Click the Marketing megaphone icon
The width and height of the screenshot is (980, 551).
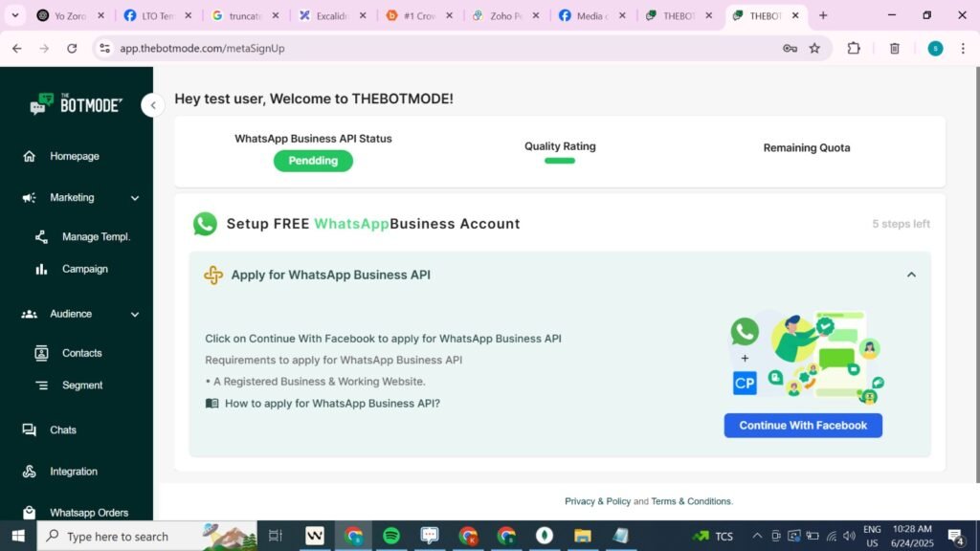pyautogui.click(x=30, y=197)
